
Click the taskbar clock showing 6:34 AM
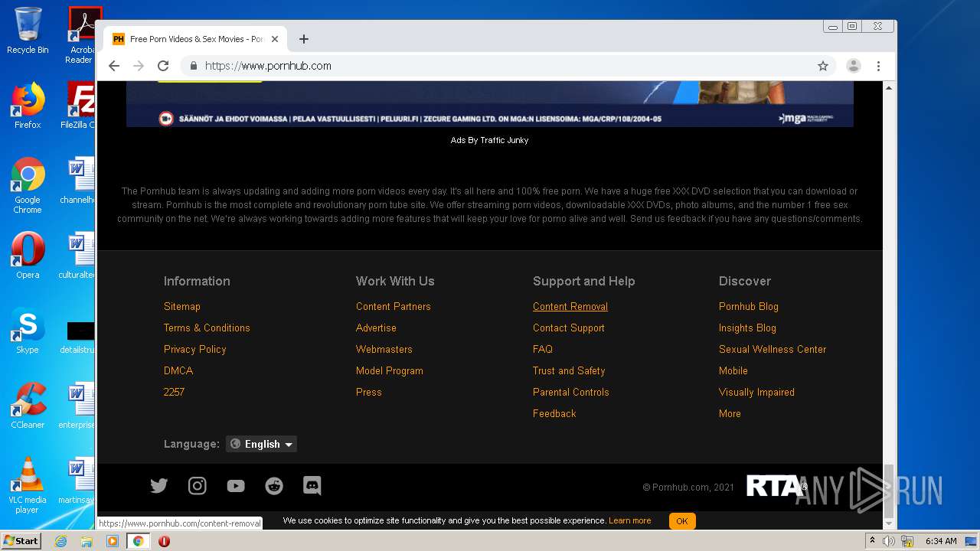pos(941,541)
